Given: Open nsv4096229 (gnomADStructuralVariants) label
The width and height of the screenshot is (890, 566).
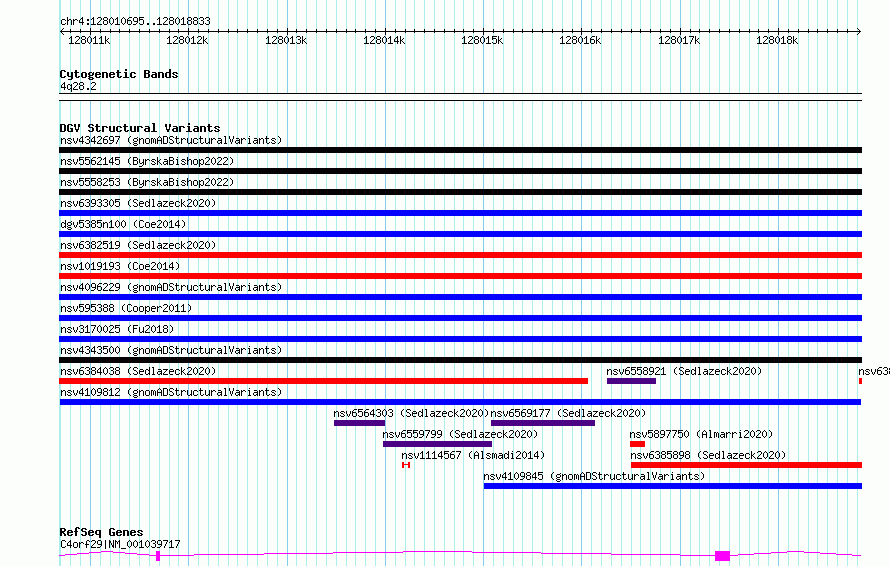Looking at the screenshot, I should [x=171, y=287].
